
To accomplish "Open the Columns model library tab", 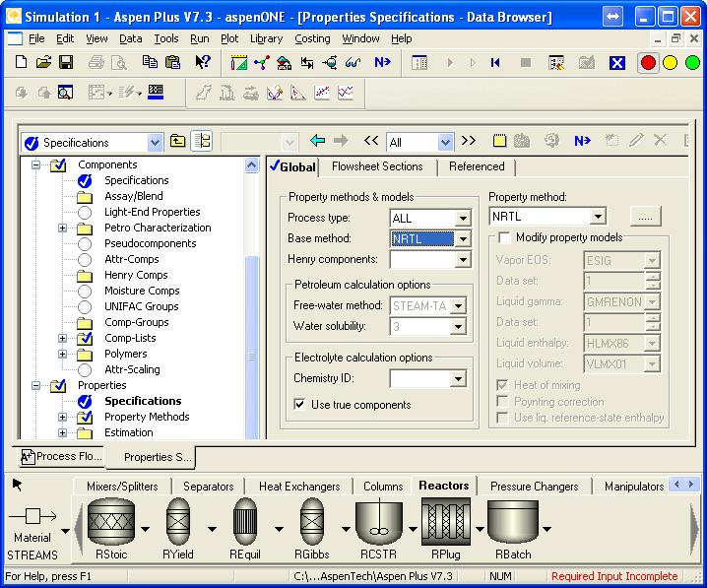I will click(x=383, y=487).
